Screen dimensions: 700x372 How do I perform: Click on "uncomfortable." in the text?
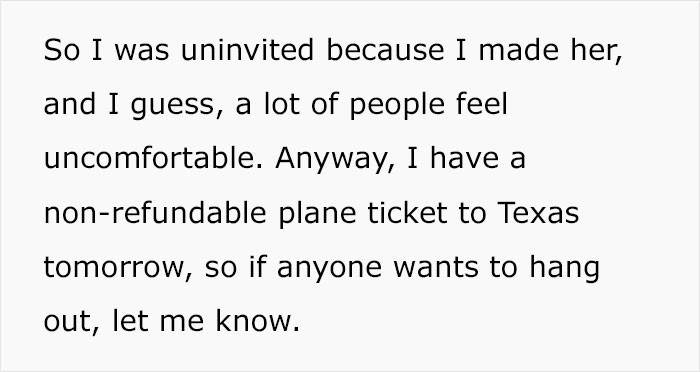pyautogui.click(x=153, y=158)
